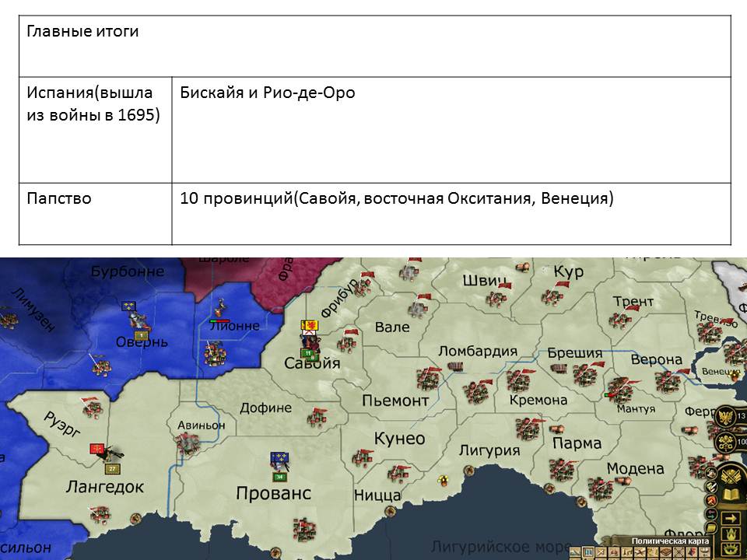Select the Ломбардия province label
The image size is (747, 560).
(x=478, y=351)
